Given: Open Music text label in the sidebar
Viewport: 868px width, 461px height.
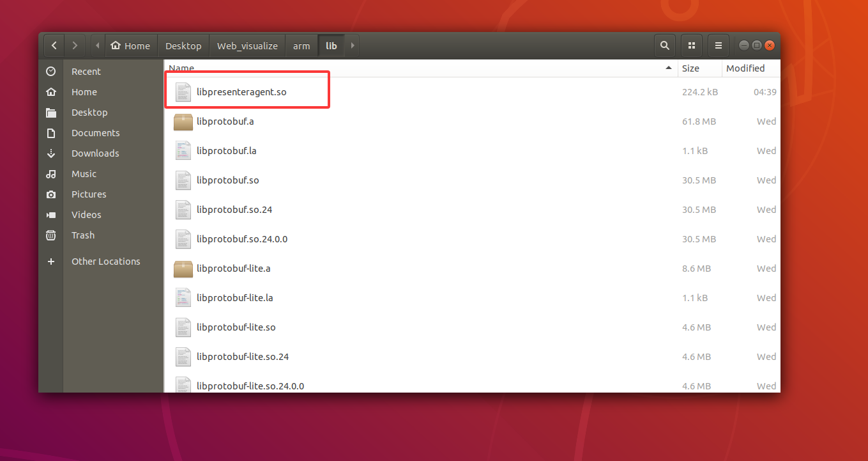Looking at the screenshot, I should tap(84, 174).
